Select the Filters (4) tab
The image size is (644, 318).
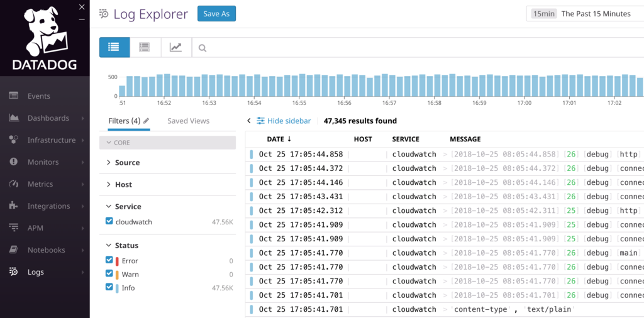click(x=124, y=121)
